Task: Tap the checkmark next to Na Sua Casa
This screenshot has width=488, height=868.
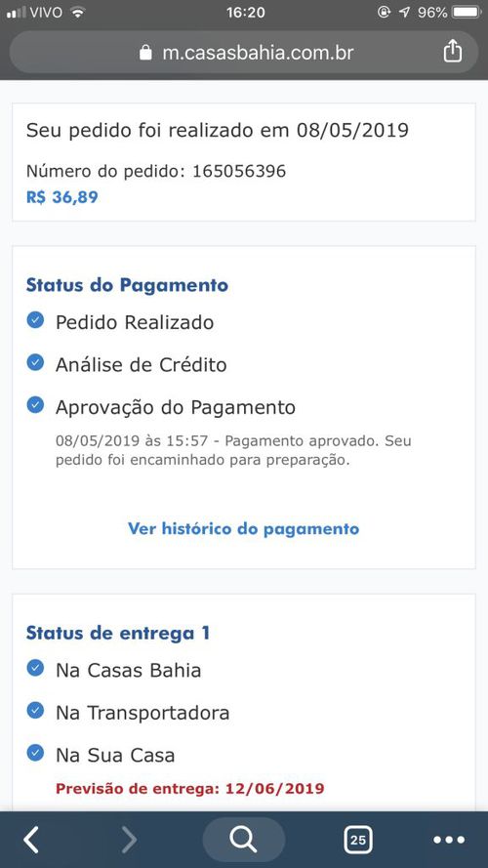Action: [x=35, y=753]
